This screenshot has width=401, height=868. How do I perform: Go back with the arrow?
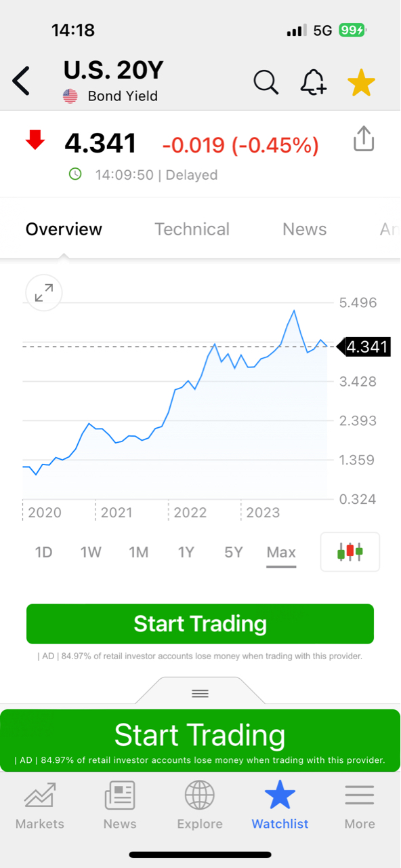pyautogui.click(x=21, y=81)
